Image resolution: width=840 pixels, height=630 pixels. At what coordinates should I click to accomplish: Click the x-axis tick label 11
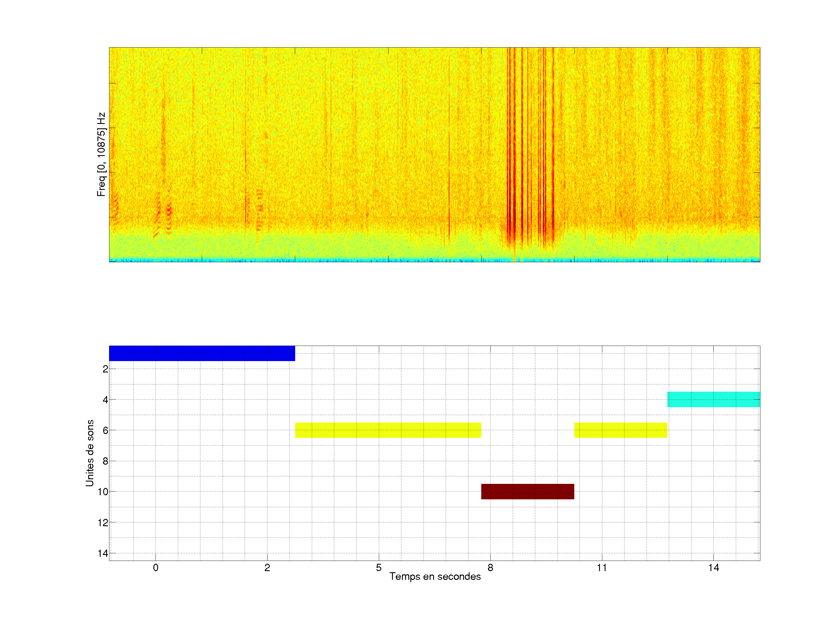[x=601, y=568]
